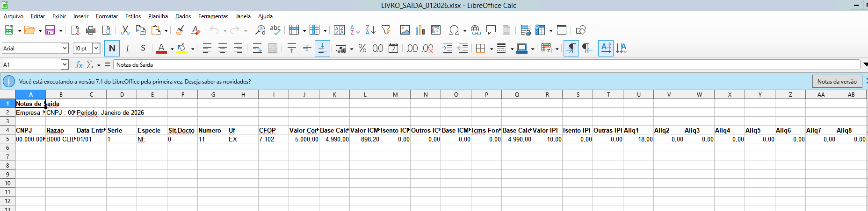This screenshot has height=211, width=868.
Task: Select the CFOP header cell
Action: click(x=274, y=130)
